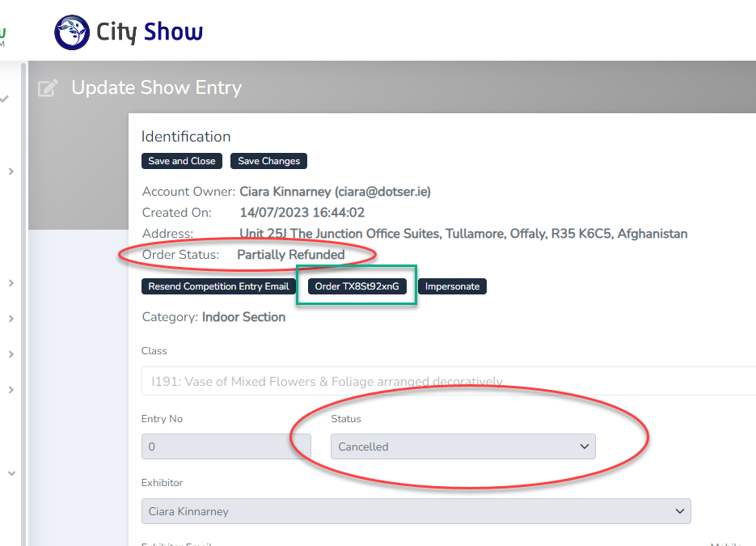Click the Update Show Entry page heading
756x546 pixels.
156,87
